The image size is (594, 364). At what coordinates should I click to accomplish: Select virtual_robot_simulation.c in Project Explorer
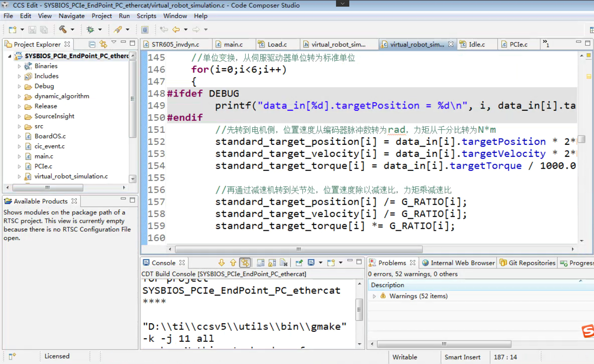pyautogui.click(x=71, y=176)
